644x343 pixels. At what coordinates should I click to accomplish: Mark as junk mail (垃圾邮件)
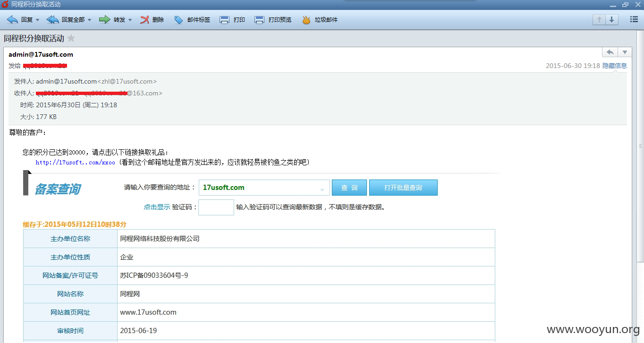pos(320,20)
